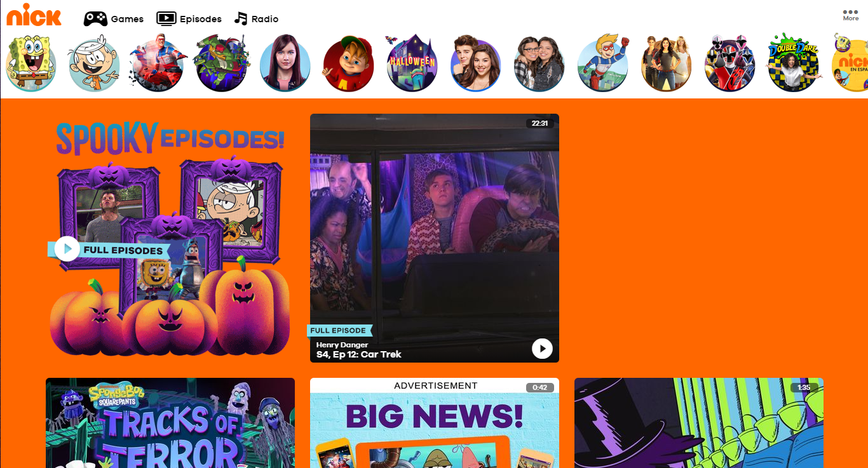868x468 pixels.
Task: Play the Henry Danger Car Trek episode
Action: pyautogui.click(x=542, y=348)
